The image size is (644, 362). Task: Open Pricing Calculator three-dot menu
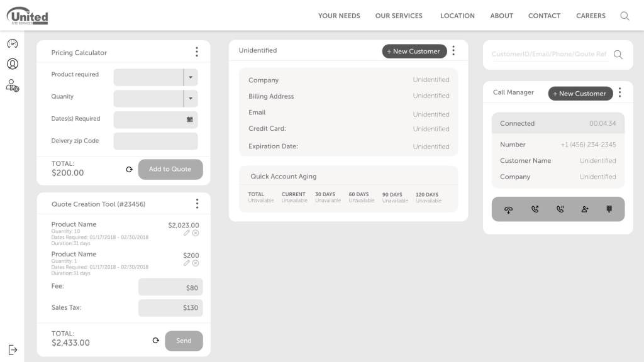tap(197, 52)
